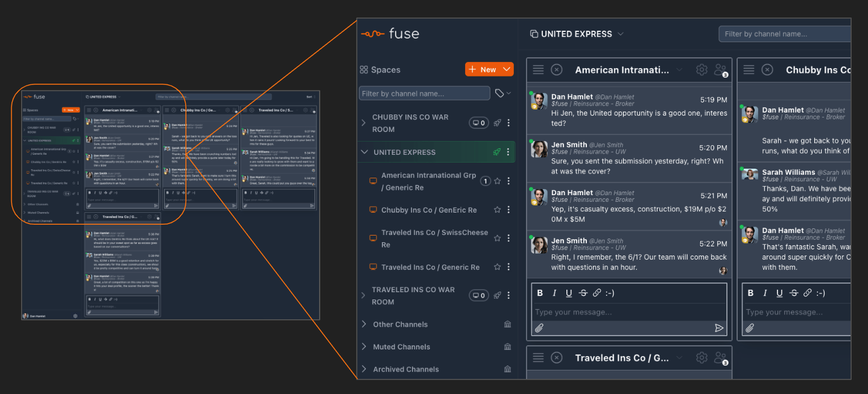Click the hamburger menu icon on Chubby Ins Co panel
The image size is (868, 394).
tap(749, 70)
